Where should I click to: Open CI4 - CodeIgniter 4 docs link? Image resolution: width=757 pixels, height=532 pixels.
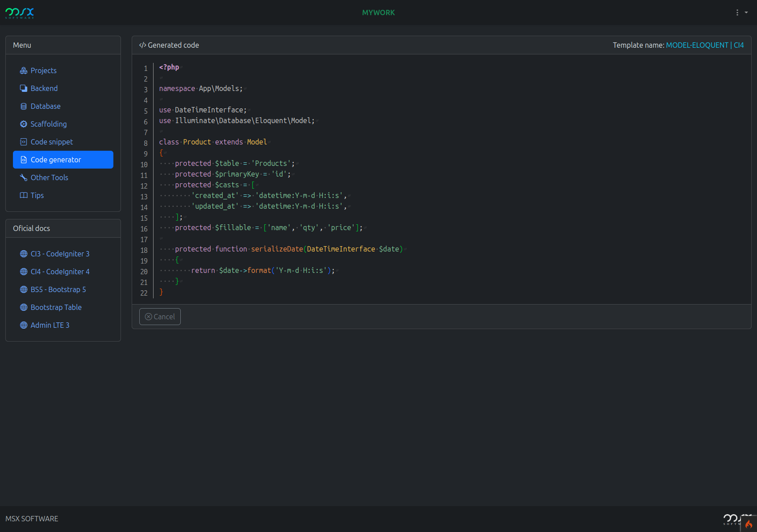coord(60,272)
